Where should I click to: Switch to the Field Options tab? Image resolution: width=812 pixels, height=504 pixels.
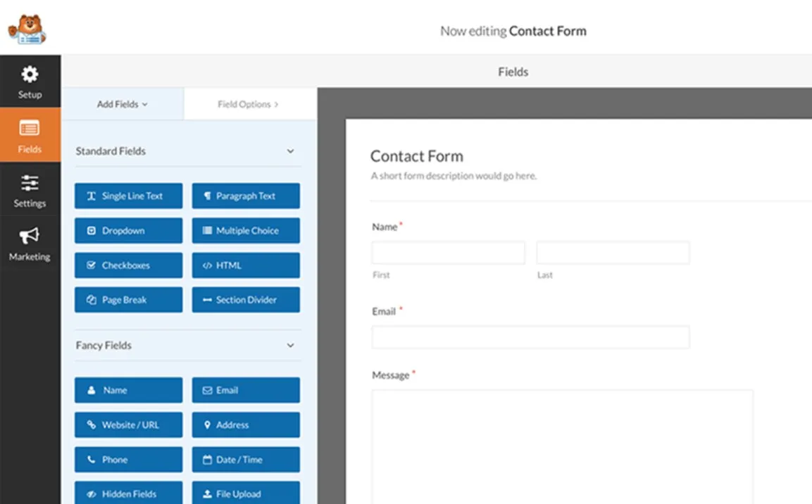[250, 104]
